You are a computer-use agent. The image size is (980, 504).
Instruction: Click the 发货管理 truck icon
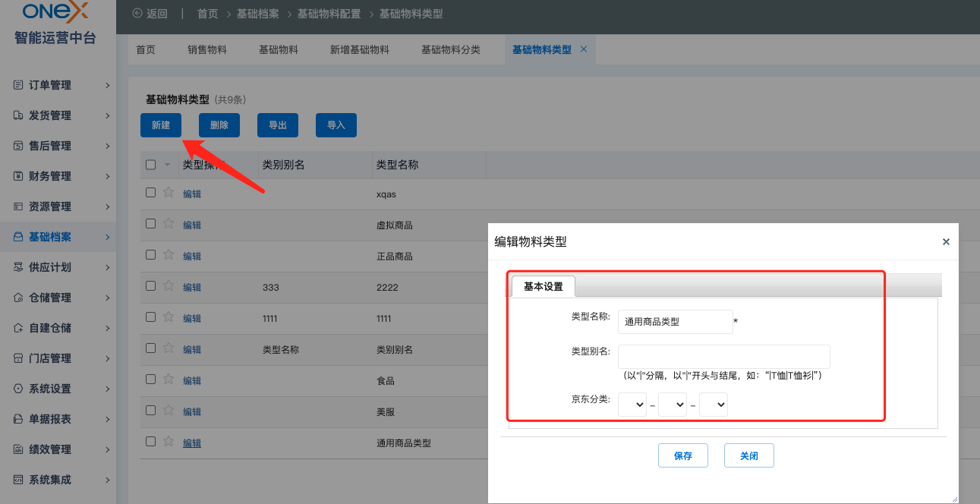[x=18, y=115]
